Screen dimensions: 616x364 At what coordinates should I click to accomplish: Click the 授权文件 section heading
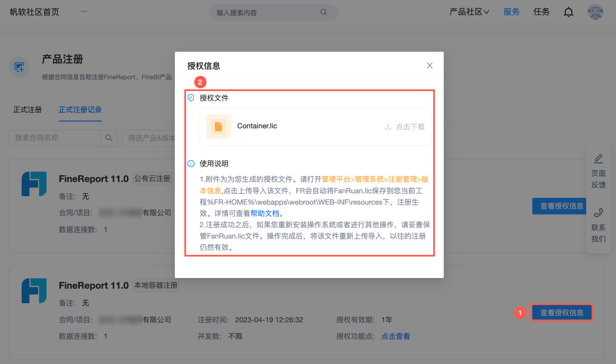(214, 98)
